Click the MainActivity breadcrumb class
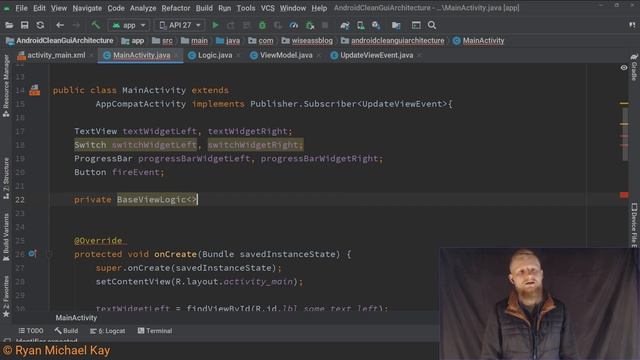640x360 pixels. (478, 40)
